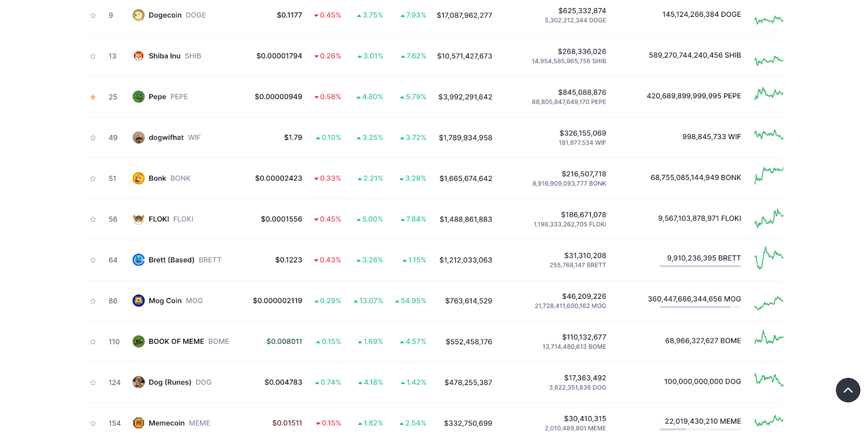Screen dimensions: 868x441
Task: Open the BOOK OF MEME BOME page
Action: [x=189, y=341]
